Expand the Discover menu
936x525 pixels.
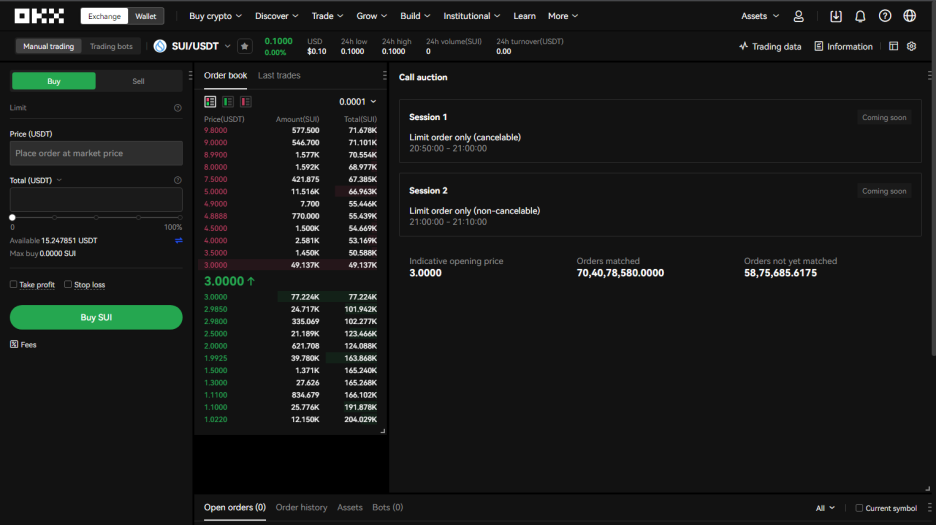coord(276,16)
